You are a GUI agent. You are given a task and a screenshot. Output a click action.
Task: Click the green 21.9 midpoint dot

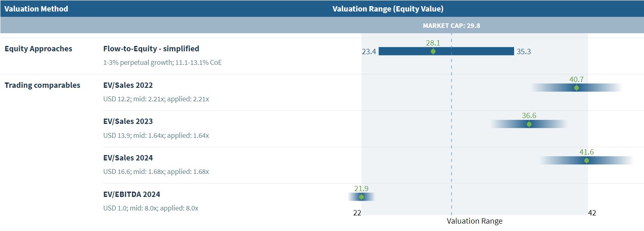[361, 197]
